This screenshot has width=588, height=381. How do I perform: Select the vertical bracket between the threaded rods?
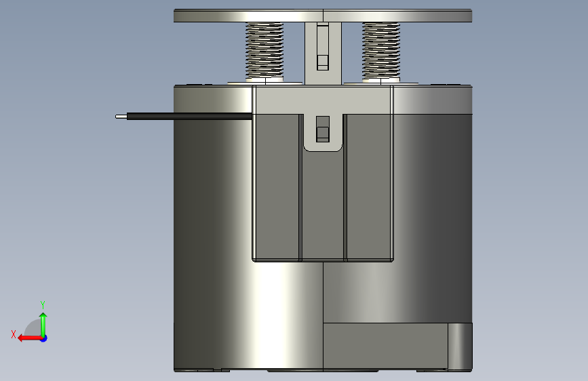pyautogui.click(x=323, y=54)
